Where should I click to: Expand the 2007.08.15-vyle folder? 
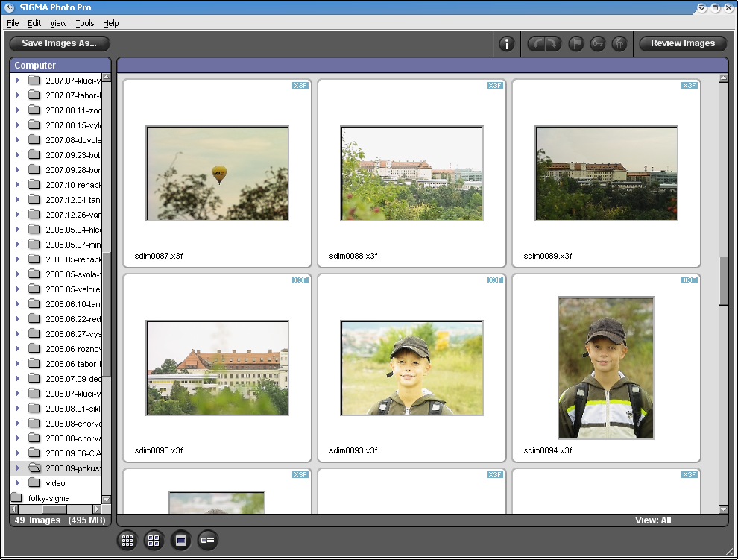pyautogui.click(x=17, y=125)
